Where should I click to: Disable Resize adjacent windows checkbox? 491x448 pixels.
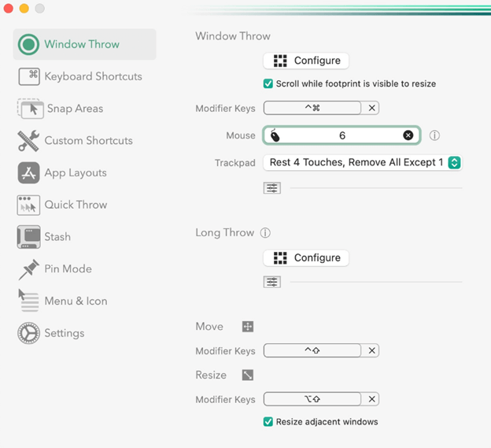click(x=268, y=422)
